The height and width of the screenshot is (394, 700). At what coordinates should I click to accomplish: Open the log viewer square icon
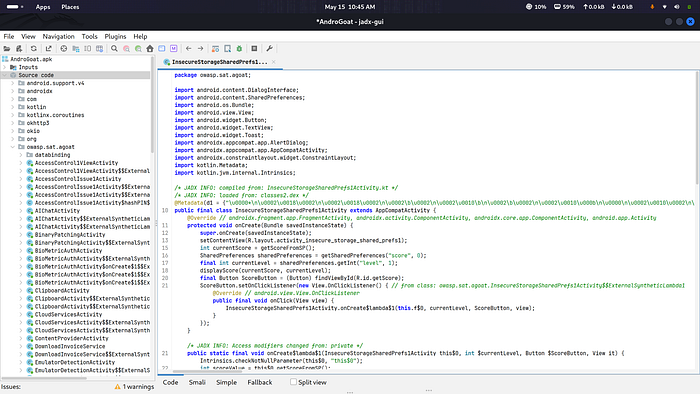click(x=254, y=49)
